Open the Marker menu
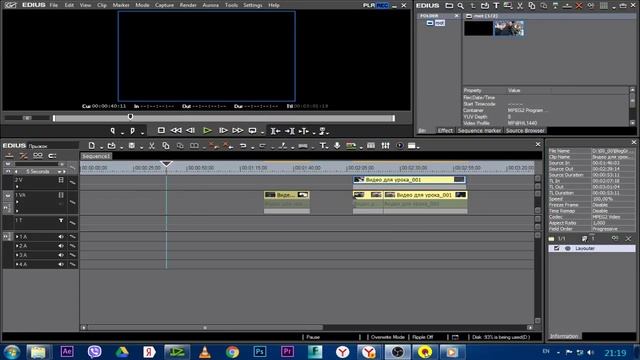This screenshot has width=640, height=360. [121, 5]
